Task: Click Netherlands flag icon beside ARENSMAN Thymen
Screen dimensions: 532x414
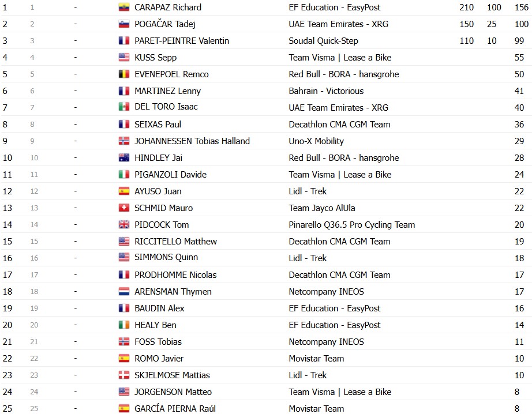Action: 124,292
